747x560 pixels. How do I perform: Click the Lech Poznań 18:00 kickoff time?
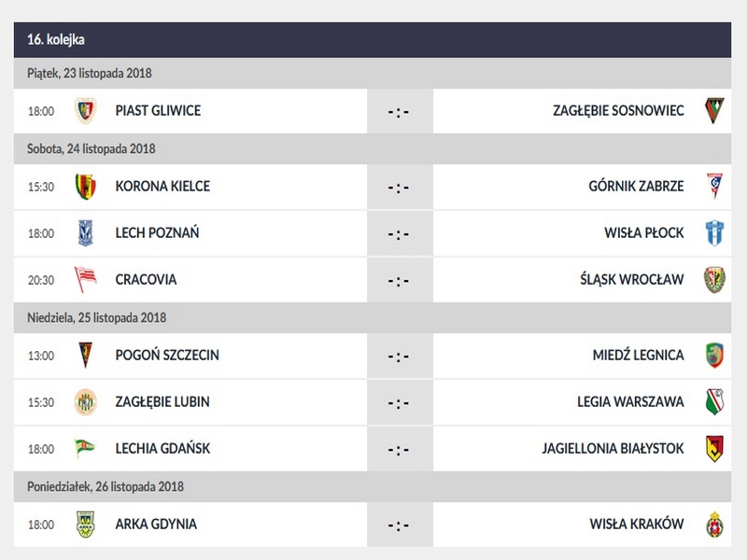pyautogui.click(x=41, y=233)
